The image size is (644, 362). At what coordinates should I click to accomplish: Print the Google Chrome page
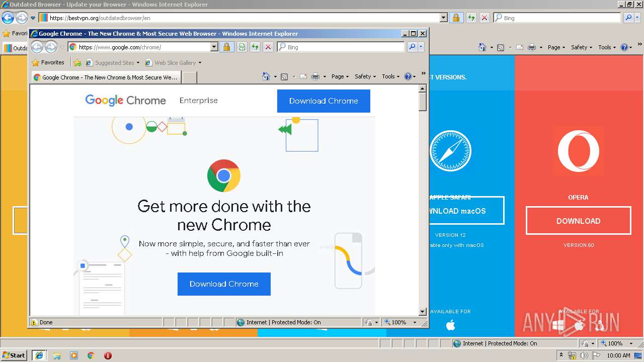pos(315,76)
